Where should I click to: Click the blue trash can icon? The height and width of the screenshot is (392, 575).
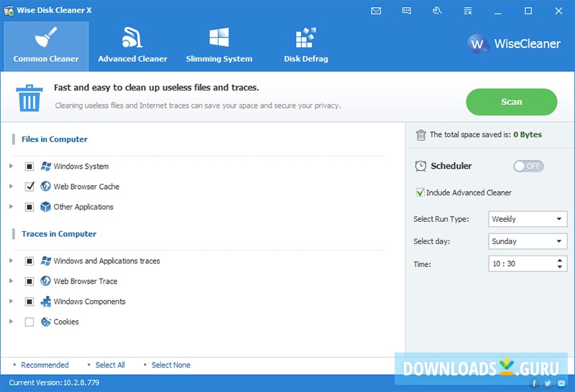pyautogui.click(x=29, y=98)
